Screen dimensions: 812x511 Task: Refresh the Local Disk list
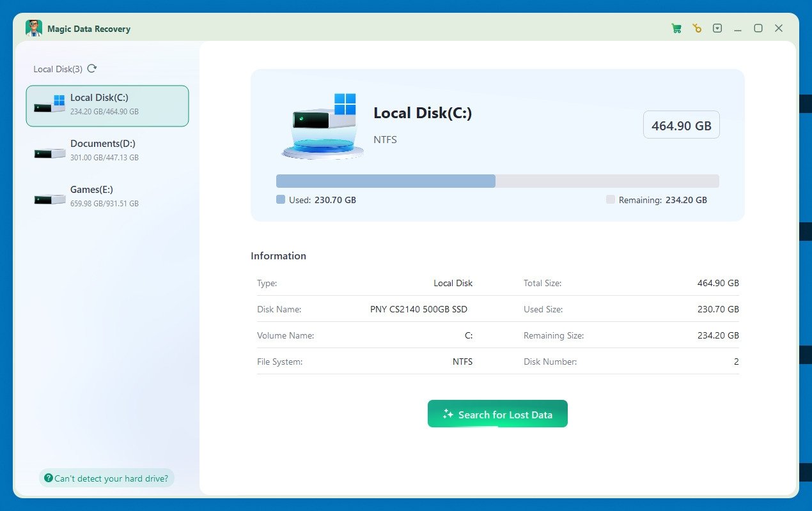coord(91,68)
